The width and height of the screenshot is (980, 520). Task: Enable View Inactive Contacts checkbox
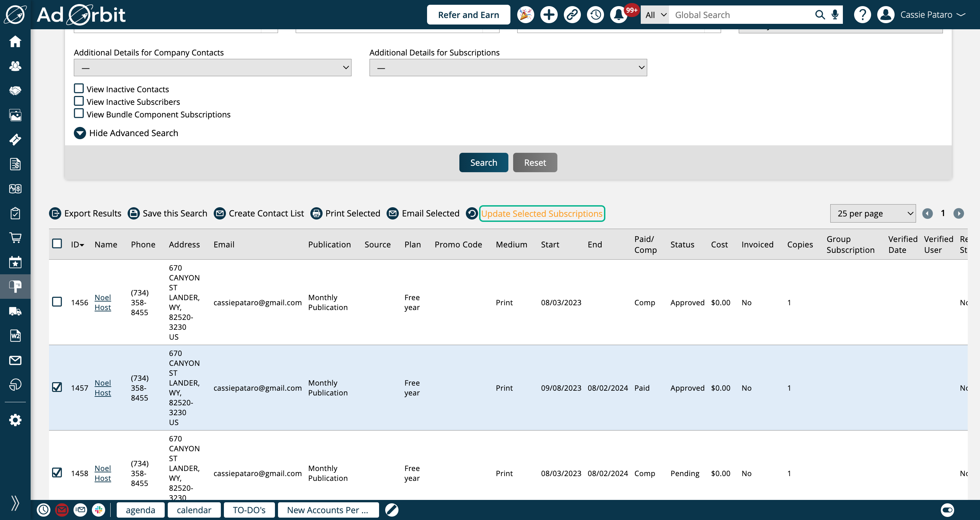(x=79, y=88)
